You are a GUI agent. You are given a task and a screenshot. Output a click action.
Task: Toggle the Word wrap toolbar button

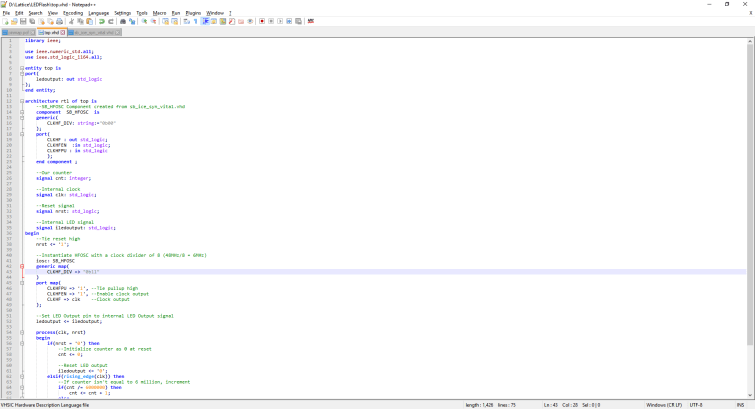pyautogui.click(x=185, y=21)
